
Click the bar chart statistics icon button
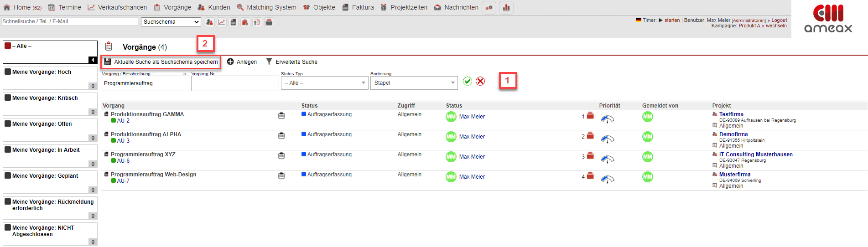point(506,8)
